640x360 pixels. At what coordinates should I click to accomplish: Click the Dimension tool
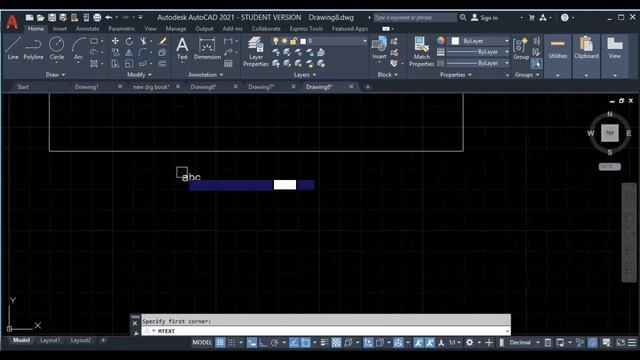pos(207,49)
